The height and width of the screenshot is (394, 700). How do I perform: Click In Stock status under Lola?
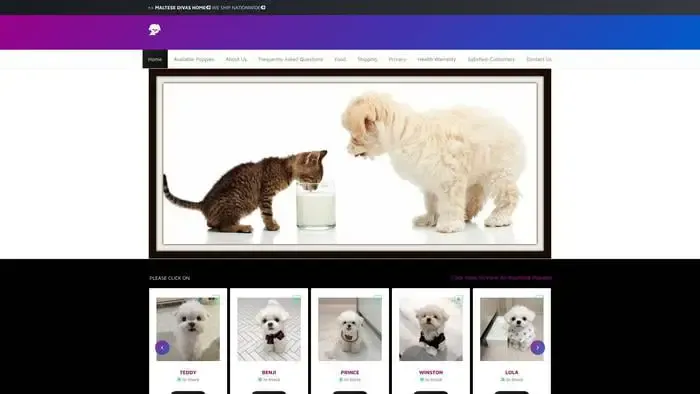(512, 380)
